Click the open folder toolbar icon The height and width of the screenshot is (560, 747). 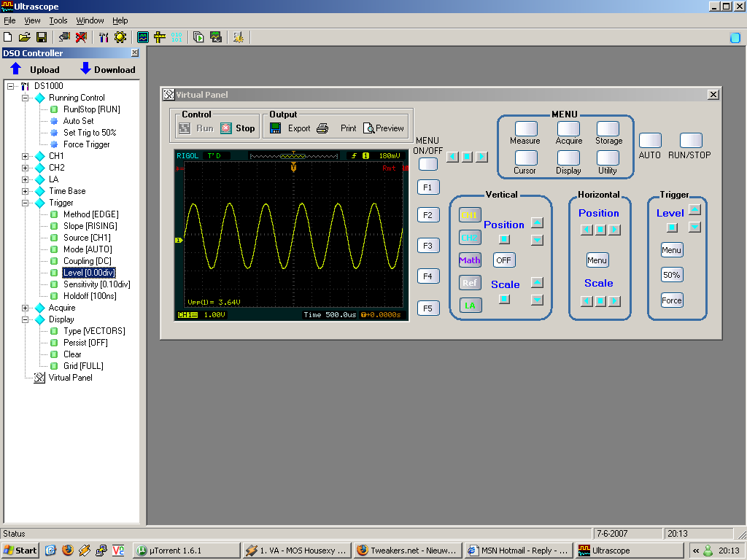[x=25, y=37]
